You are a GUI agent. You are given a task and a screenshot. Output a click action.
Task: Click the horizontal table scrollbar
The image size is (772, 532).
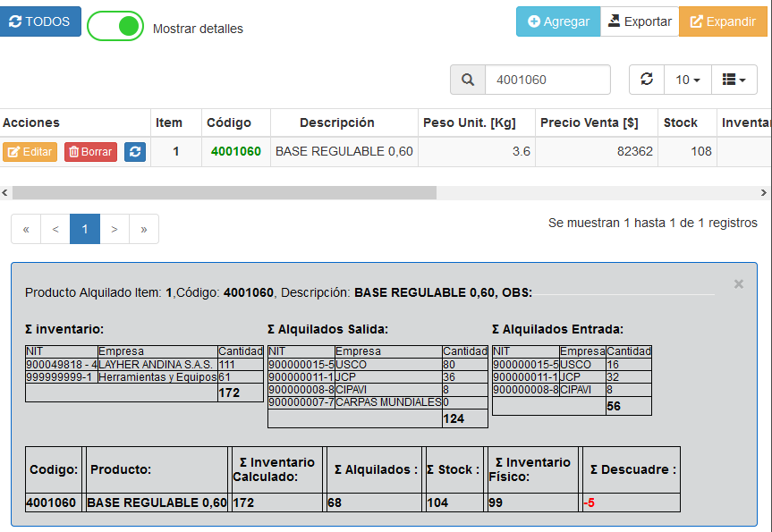[224, 192]
